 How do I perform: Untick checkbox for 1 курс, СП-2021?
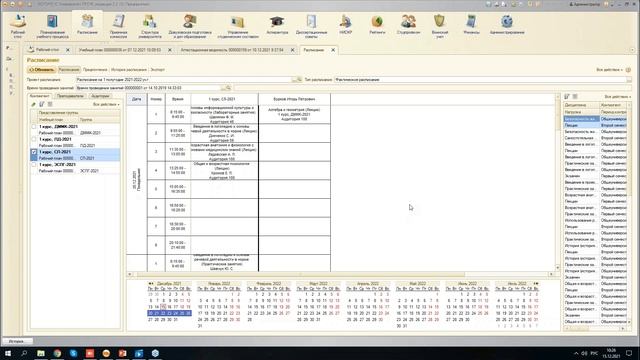click(x=34, y=152)
